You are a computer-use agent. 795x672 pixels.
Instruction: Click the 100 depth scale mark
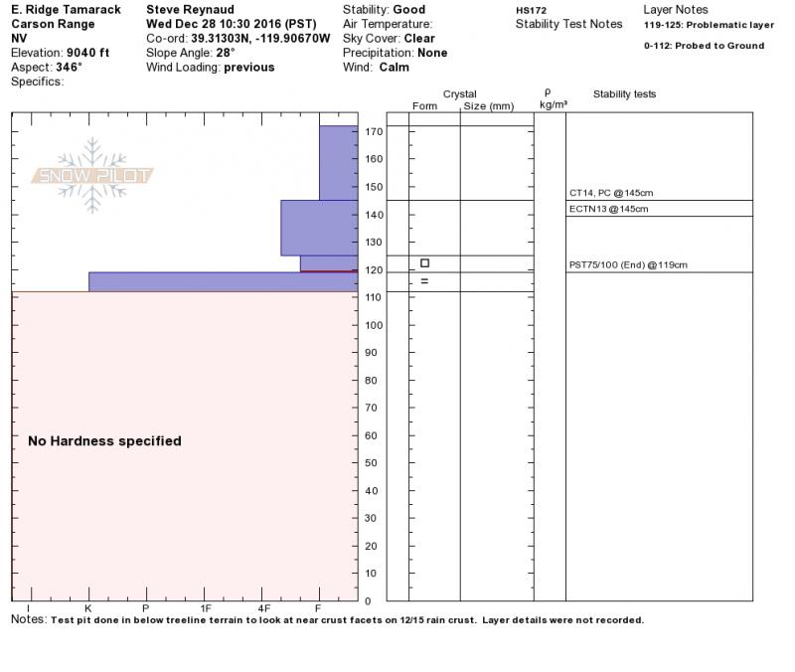click(x=374, y=325)
